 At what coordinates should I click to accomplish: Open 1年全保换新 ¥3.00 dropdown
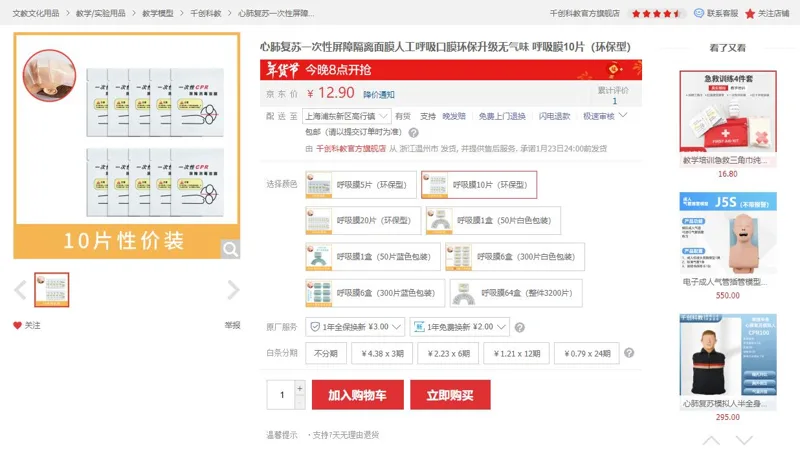pyautogui.click(x=356, y=327)
